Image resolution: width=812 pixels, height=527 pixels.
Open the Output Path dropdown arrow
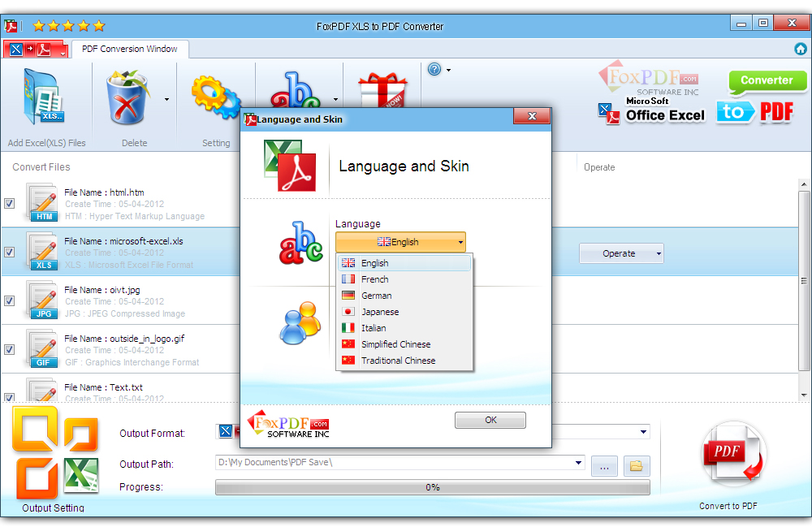578,463
